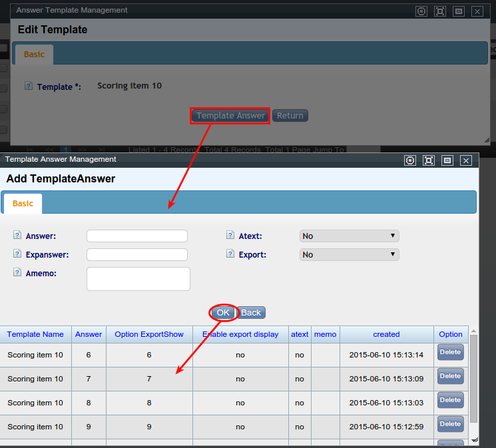Click the help icon beside Amemo
This screenshot has width=496, height=448.
[x=17, y=272]
